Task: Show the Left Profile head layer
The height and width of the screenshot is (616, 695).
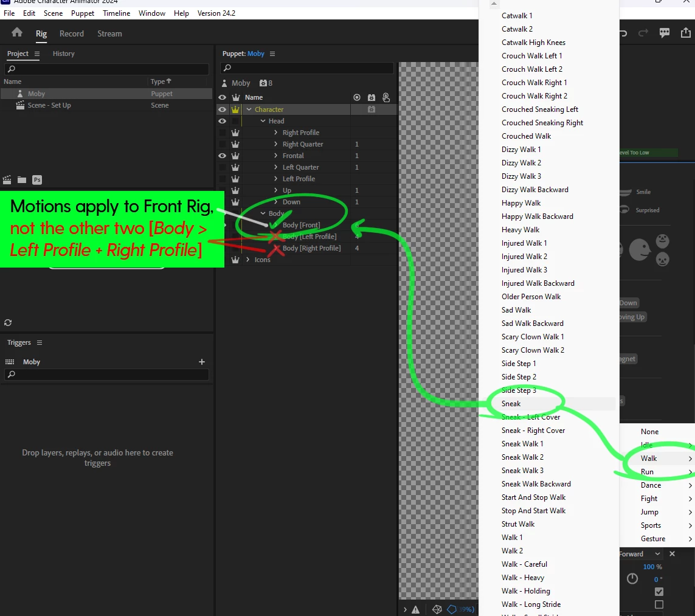Action: point(223,179)
